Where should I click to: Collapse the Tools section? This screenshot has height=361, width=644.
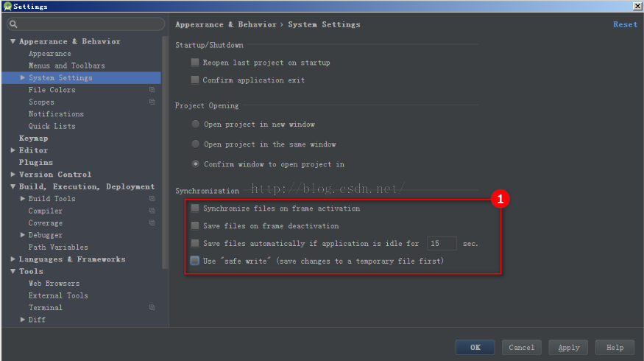point(13,271)
